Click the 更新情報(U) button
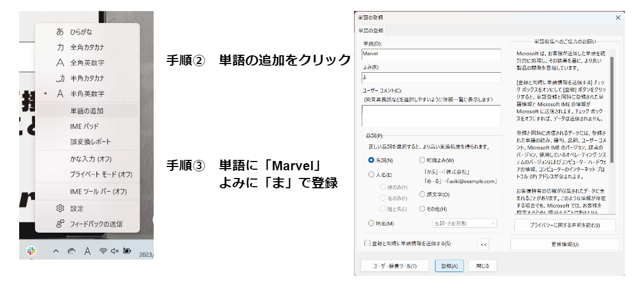The image size is (644, 288). (x=565, y=244)
